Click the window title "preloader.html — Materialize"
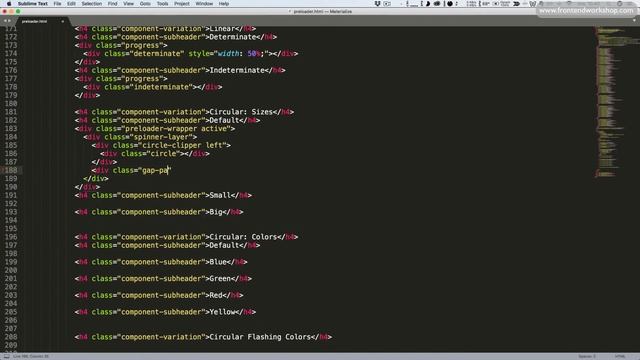The image size is (640, 360). pos(322,11)
